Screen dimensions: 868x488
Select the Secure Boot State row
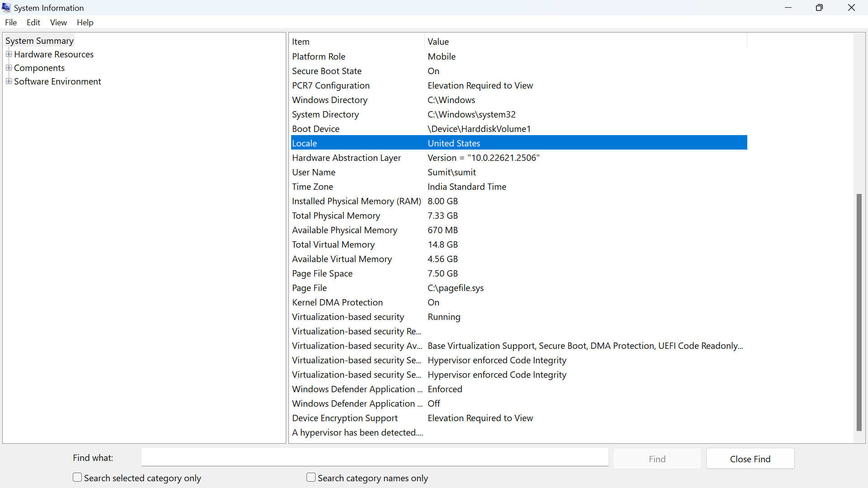519,71
